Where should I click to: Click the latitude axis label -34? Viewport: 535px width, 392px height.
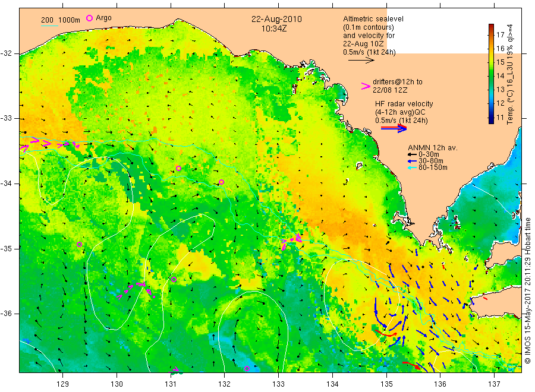pos(7,184)
